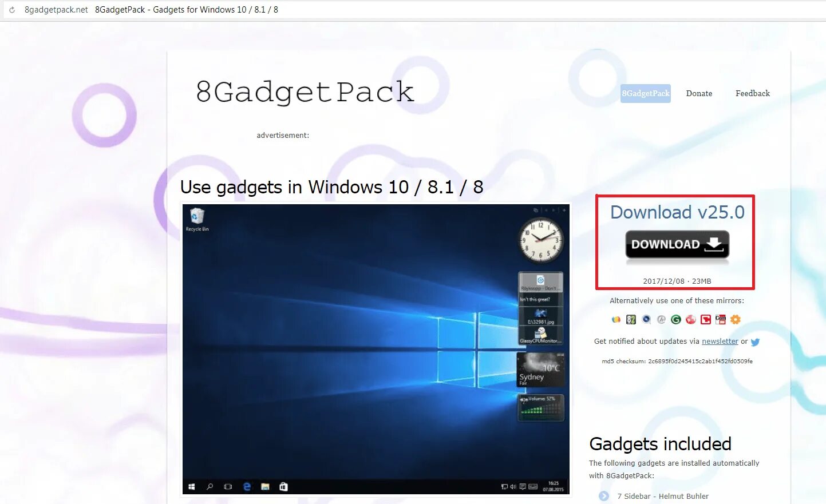Viewport: 826px width, 504px height.
Task: Click the Start button in the preview screenshot
Action: click(x=192, y=487)
